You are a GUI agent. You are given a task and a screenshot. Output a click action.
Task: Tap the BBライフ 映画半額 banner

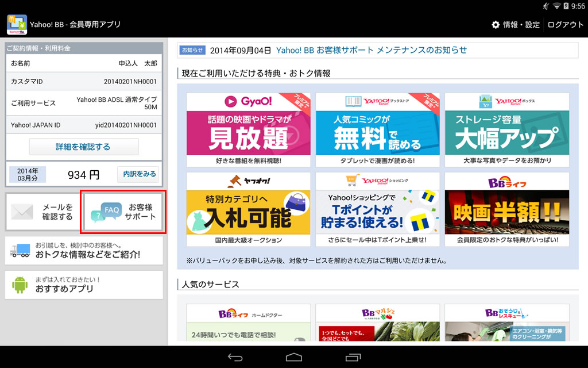[506, 209]
